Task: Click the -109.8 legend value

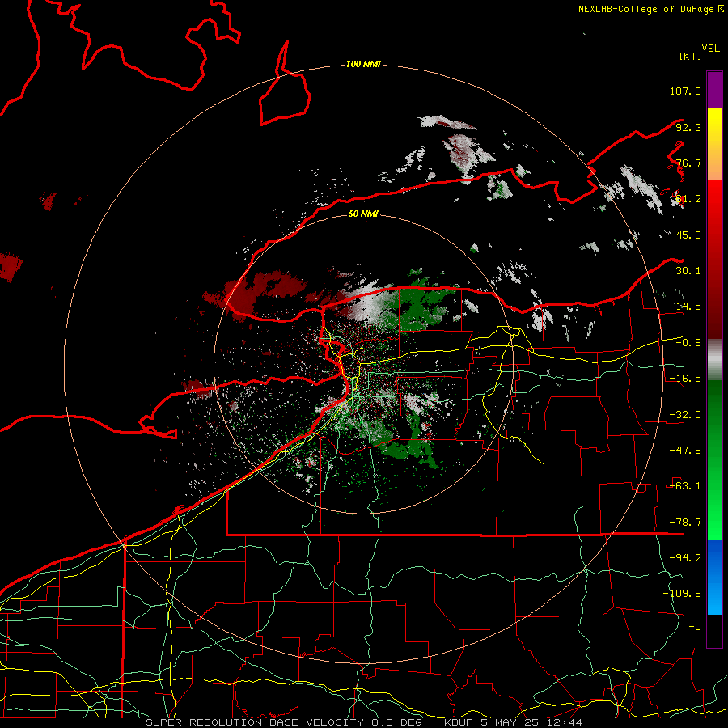Action: pos(682,594)
